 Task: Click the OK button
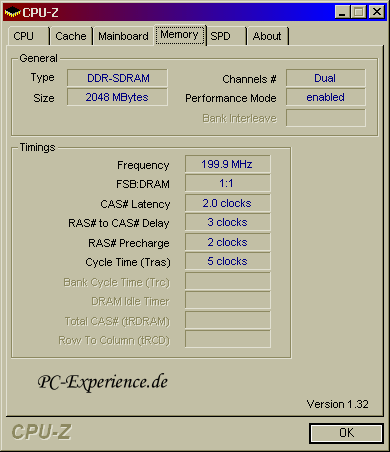[346, 433]
